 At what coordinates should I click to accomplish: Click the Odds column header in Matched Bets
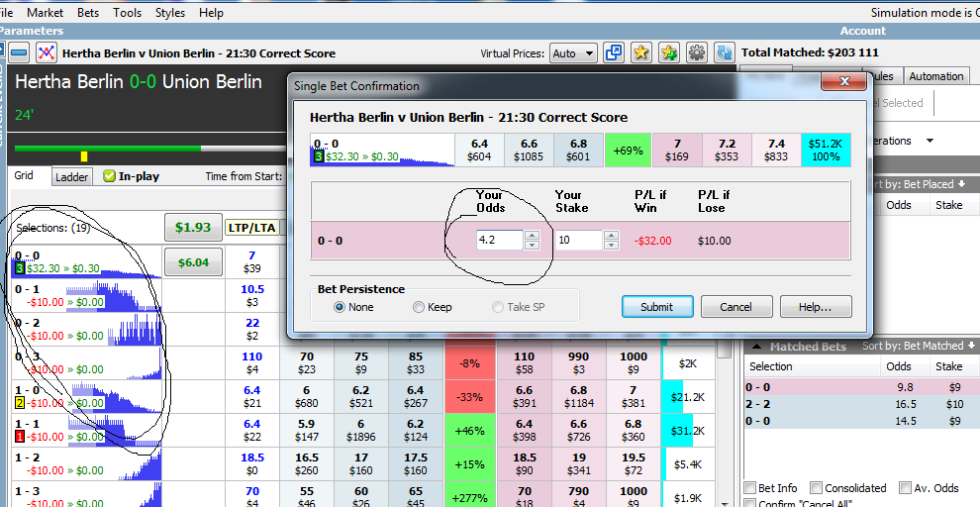[899, 366]
